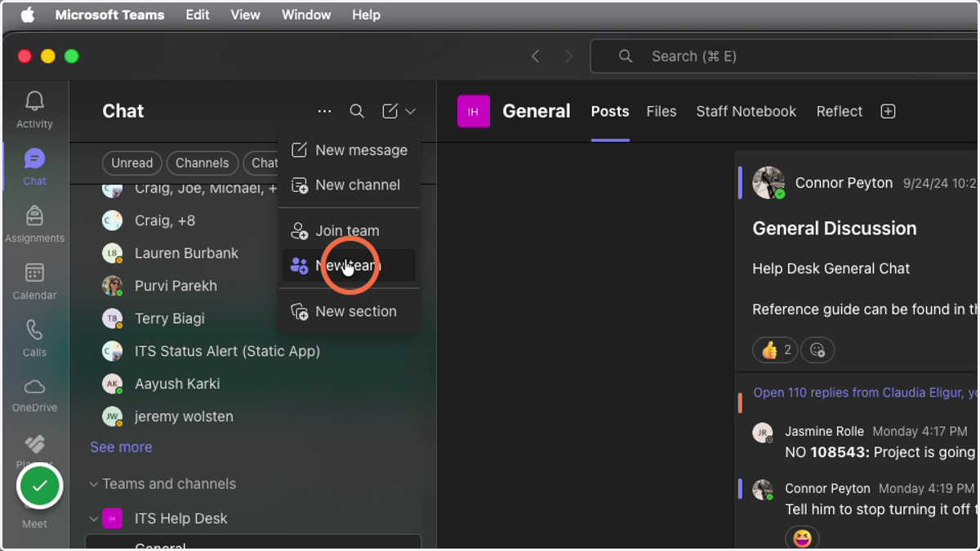The height and width of the screenshot is (551, 980).
Task: Toggle the Chat filter pill
Action: [261, 163]
